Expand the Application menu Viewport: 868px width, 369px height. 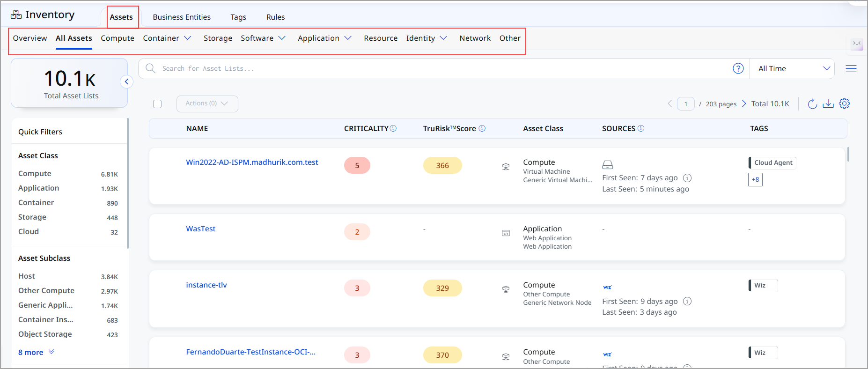pos(348,38)
